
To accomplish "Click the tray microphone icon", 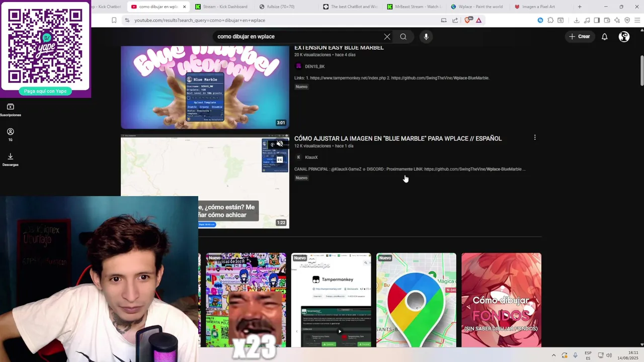I will click(x=576, y=355).
